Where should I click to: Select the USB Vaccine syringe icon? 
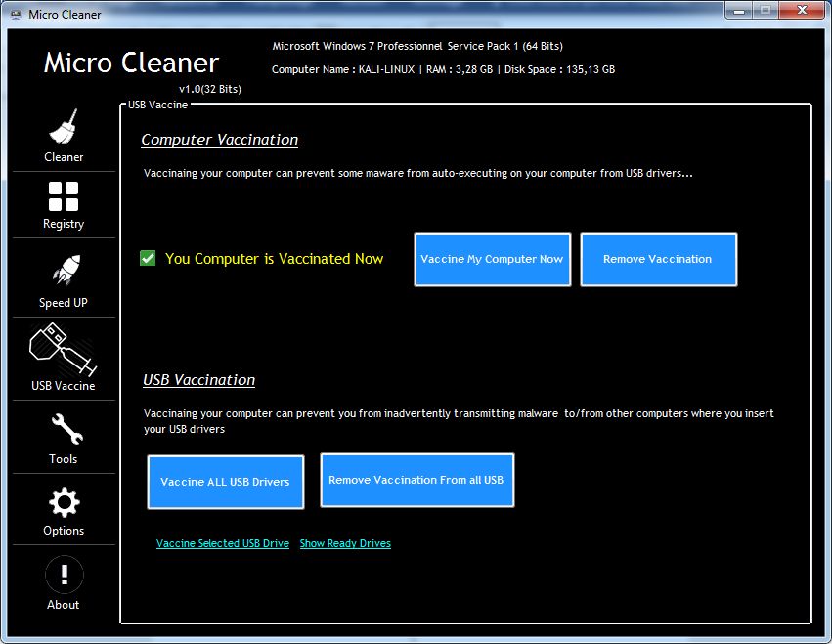click(63, 350)
